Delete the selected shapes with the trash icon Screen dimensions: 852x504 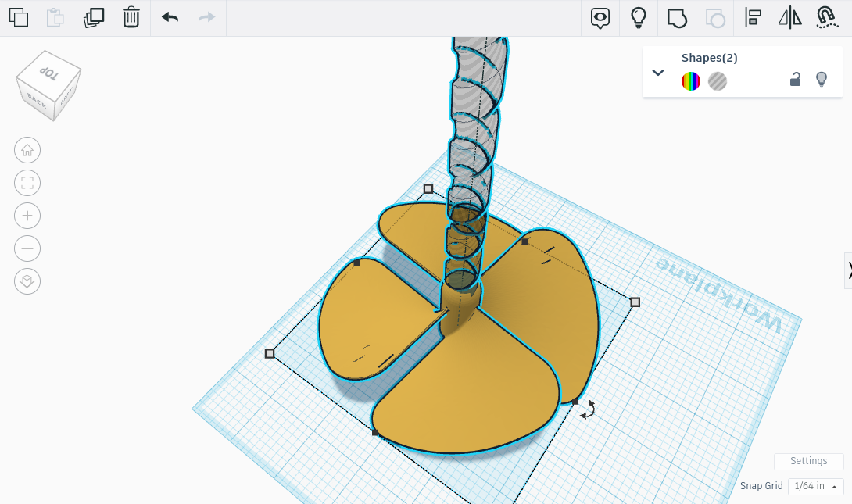point(131,17)
